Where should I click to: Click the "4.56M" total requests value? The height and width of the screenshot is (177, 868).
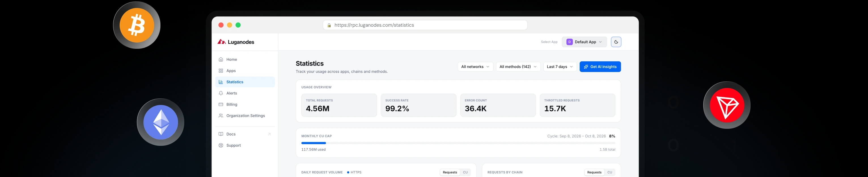click(317, 109)
